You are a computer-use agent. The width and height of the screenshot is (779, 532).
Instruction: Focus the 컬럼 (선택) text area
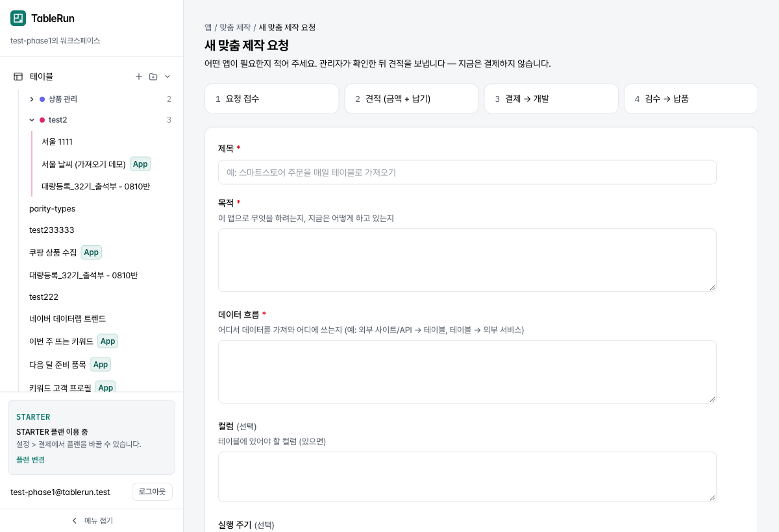(x=467, y=477)
